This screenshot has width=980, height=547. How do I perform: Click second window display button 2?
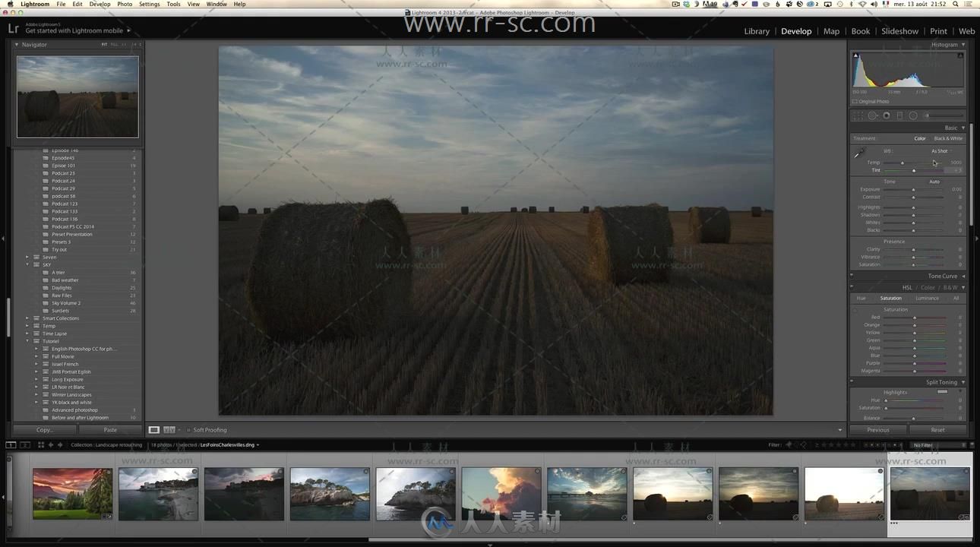click(25, 444)
